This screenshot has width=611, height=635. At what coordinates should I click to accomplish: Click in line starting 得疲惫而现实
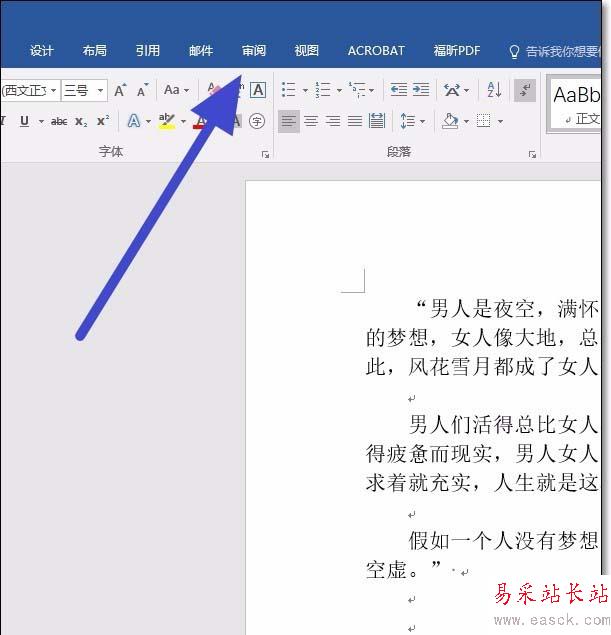pos(482,454)
